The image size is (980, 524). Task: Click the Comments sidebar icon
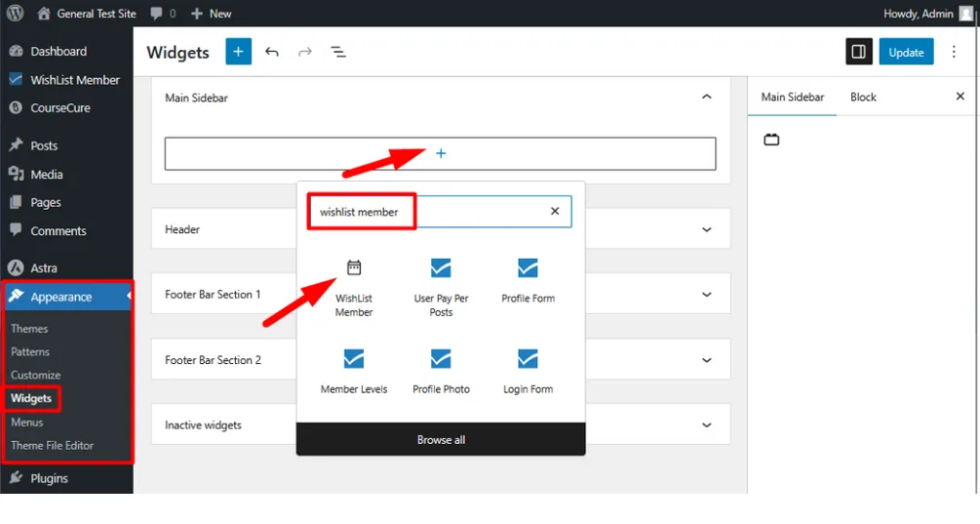(17, 230)
